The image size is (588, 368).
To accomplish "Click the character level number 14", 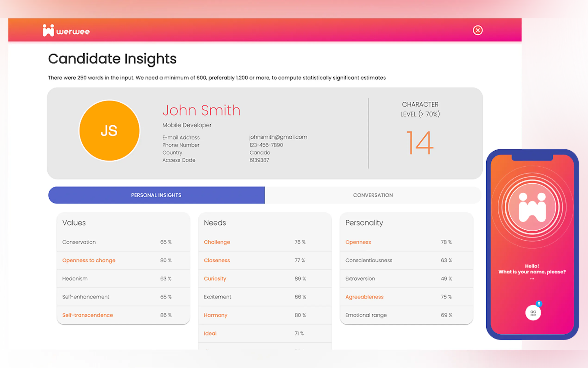I will click(420, 143).
